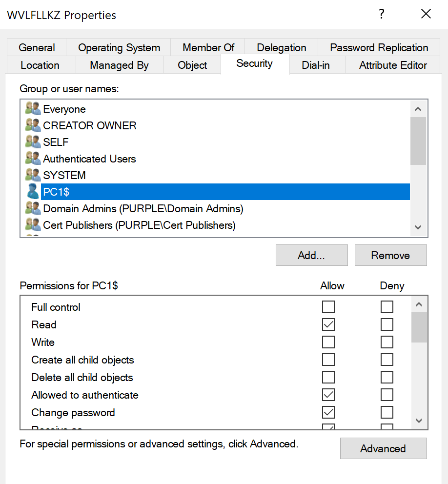Click the CREATOR OWNER group icon
The image size is (448, 484).
pyautogui.click(x=32, y=125)
